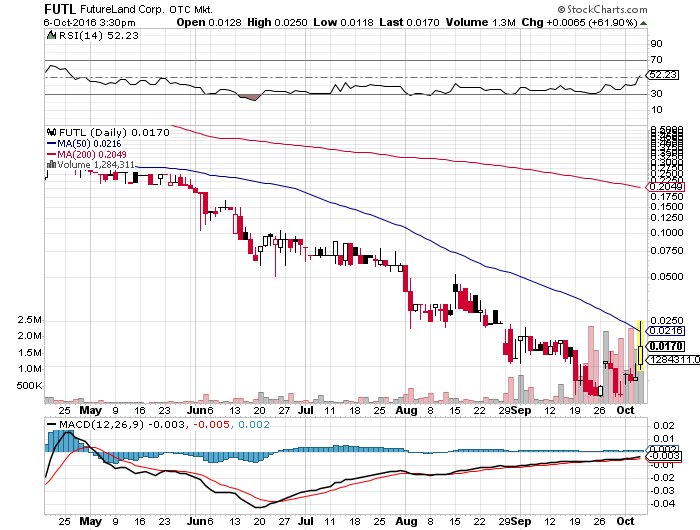Click the candlestick icon beside FUTL (Daily)
This screenshot has width=700, height=530.
click(52, 133)
